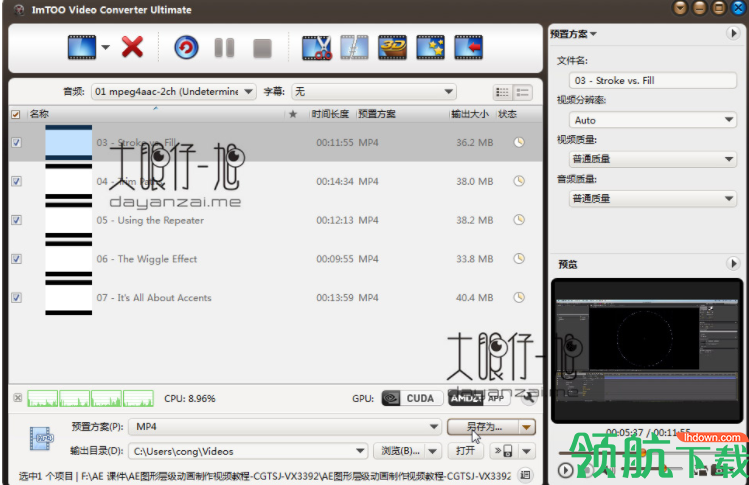Click the profile filmstrip icon near 预置方案(P)
749x485 pixels.
[x=41, y=439]
